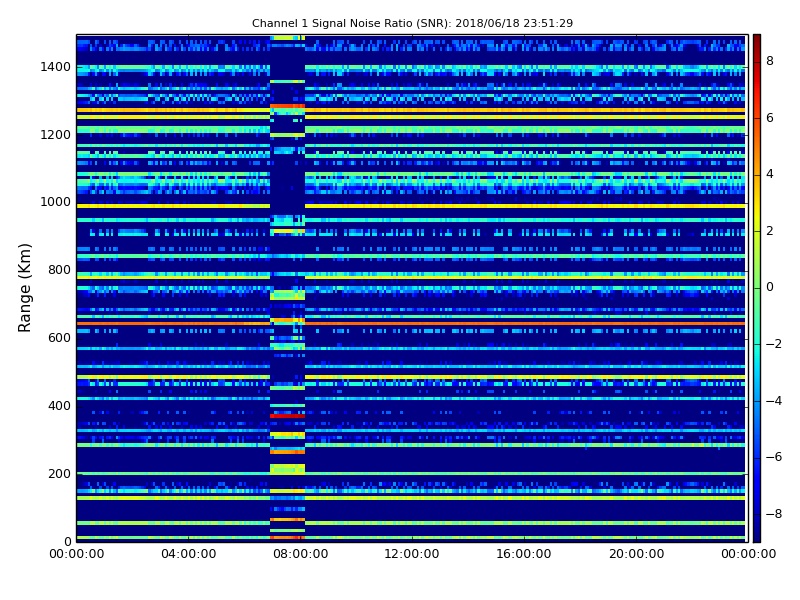Image resolution: width=800 pixels, height=600 pixels.
Task: Click the orange horizontal band at 640 km range
Action: point(411,323)
